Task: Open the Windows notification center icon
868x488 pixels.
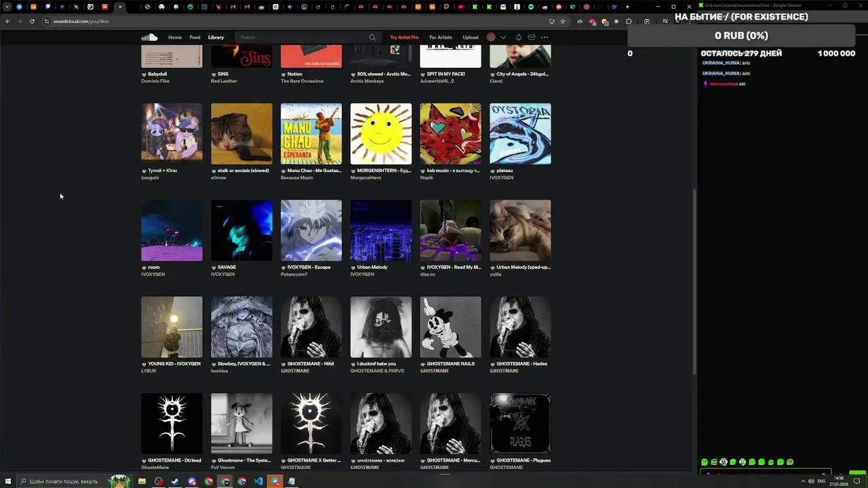Action: click(856, 481)
